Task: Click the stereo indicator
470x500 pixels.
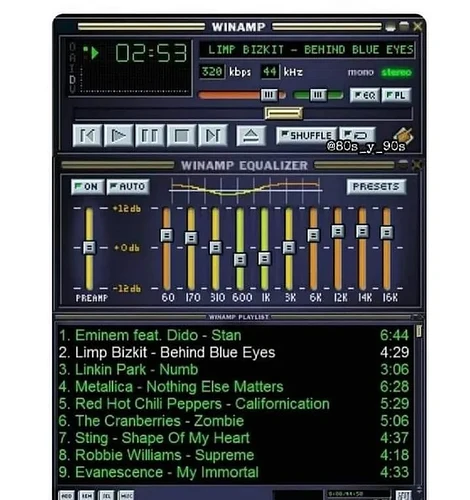Action: pyautogui.click(x=397, y=72)
